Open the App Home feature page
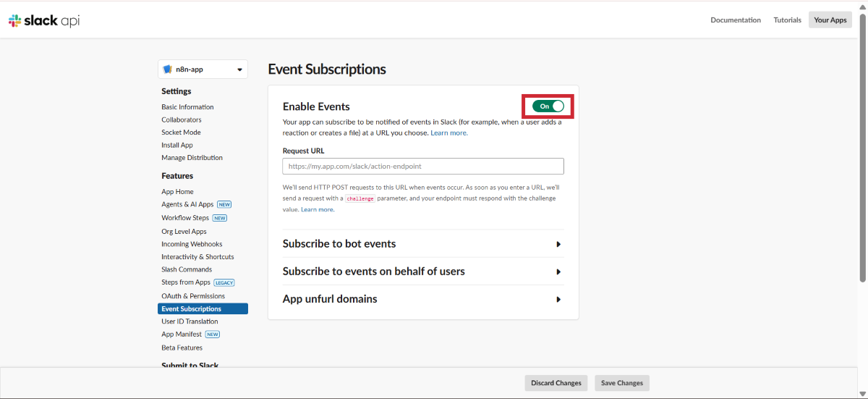Image resolution: width=868 pixels, height=399 pixels. (177, 192)
